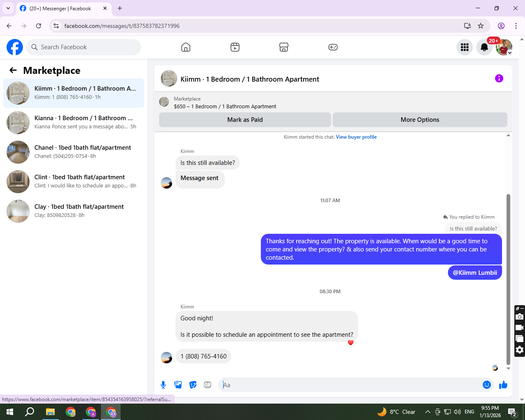Click the address bar URL
This screenshot has height=420, width=525.
click(122, 26)
